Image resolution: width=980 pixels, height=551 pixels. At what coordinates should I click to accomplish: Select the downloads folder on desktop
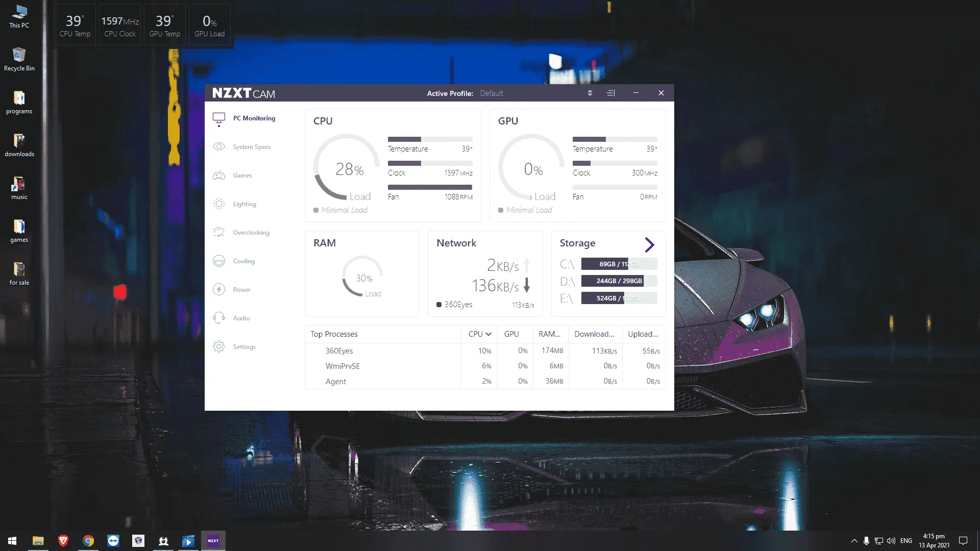click(19, 145)
